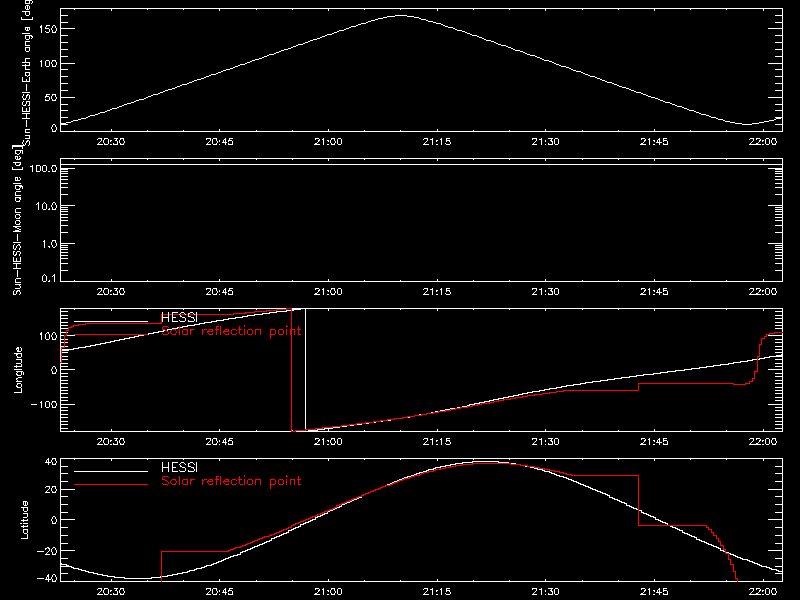Image resolution: width=800 pixels, height=600 pixels.
Task: Click the white vertical longitude wrap line
Action: (305, 369)
